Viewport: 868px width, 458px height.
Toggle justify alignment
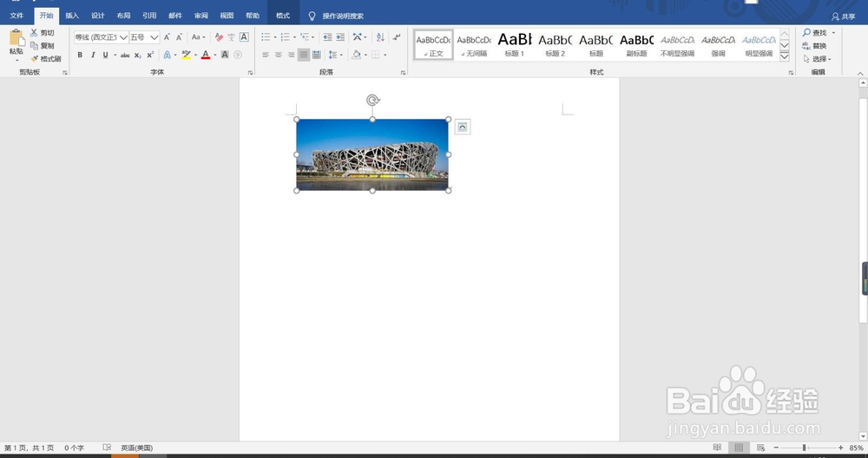click(303, 55)
